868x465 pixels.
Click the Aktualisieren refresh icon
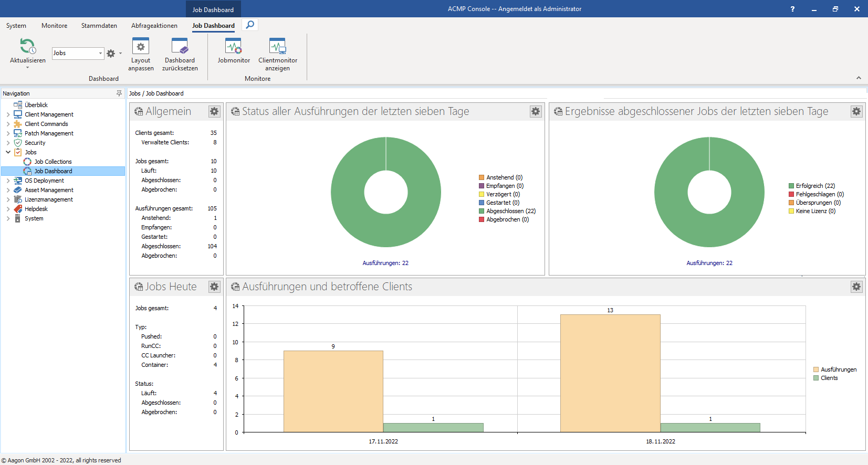[x=27, y=47]
